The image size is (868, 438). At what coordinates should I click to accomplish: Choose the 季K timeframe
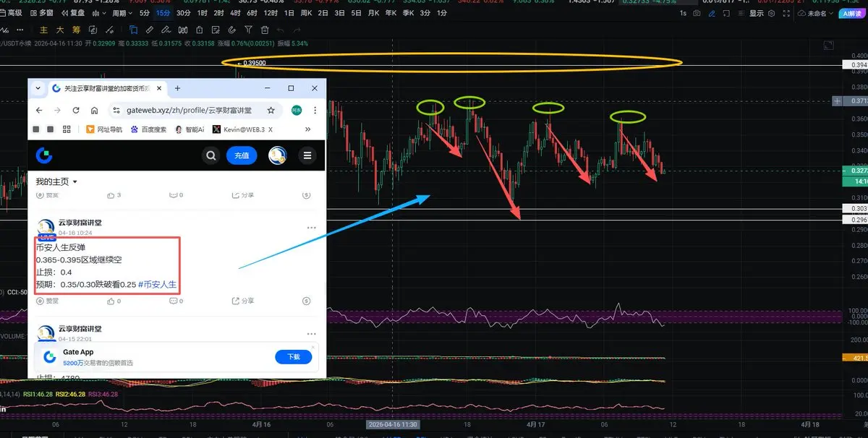408,13
